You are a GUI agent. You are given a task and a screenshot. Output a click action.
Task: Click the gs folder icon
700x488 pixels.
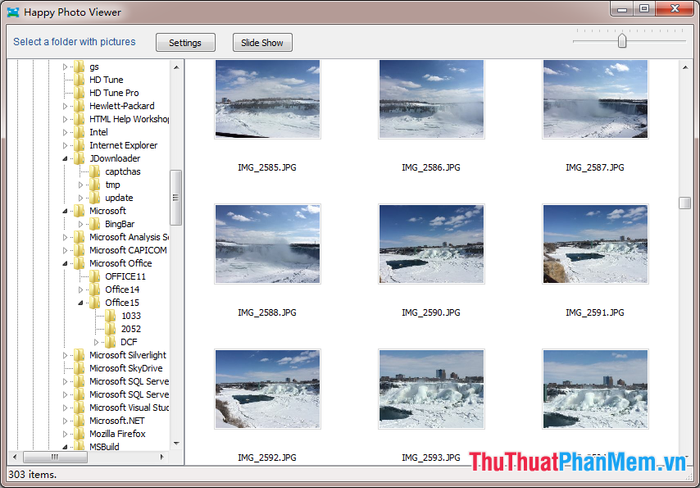(x=79, y=67)
